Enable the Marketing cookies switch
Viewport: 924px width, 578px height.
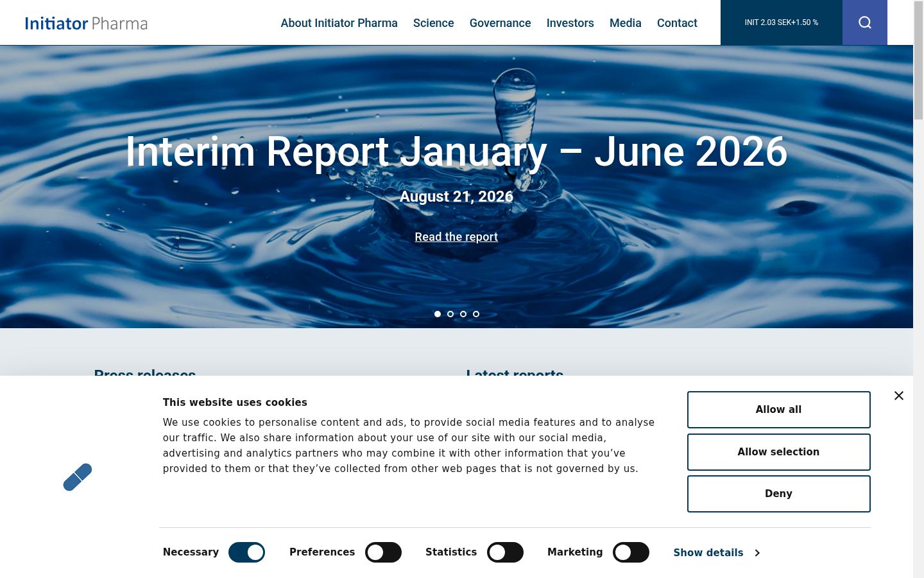point(631,552)
